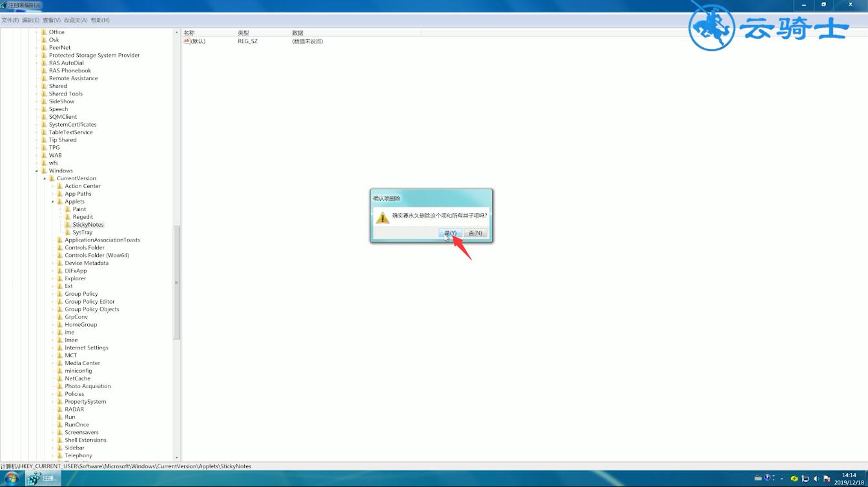Click the 名称 column header

coord(209,32)
